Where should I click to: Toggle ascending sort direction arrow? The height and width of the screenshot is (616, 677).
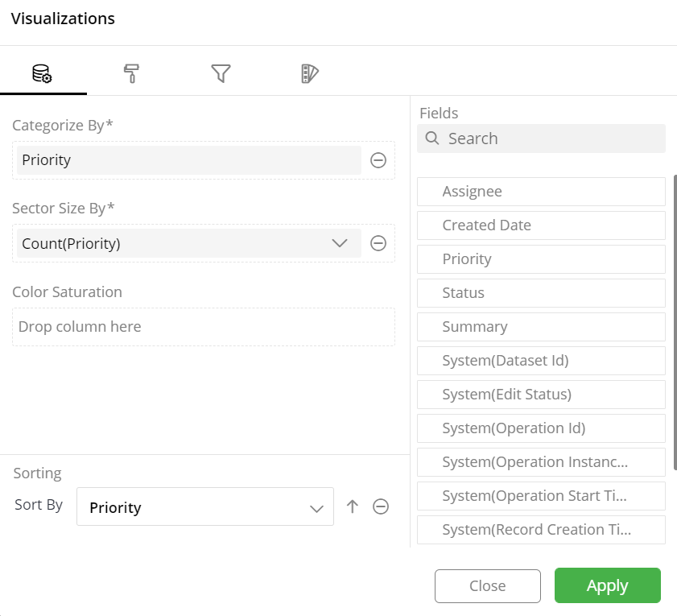click(x=353, y=506)
